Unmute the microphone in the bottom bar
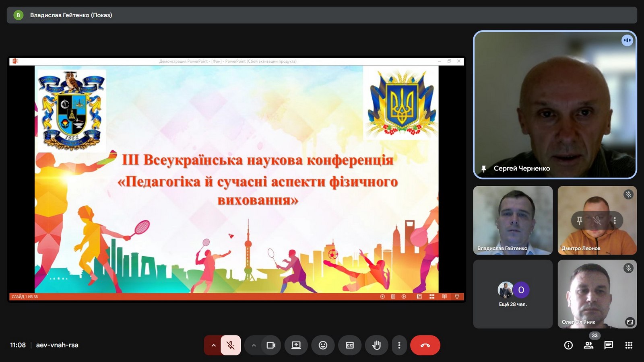 click(231, 345)
